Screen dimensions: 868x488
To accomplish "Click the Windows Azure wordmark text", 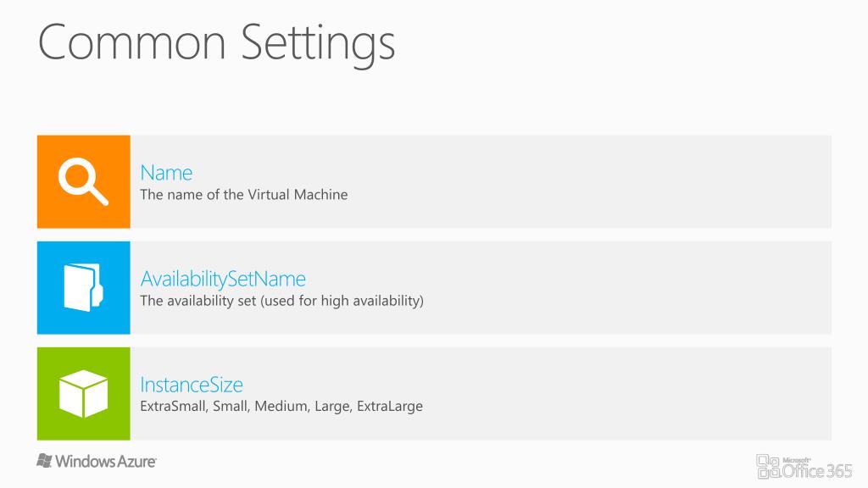I will coord(106,461).
